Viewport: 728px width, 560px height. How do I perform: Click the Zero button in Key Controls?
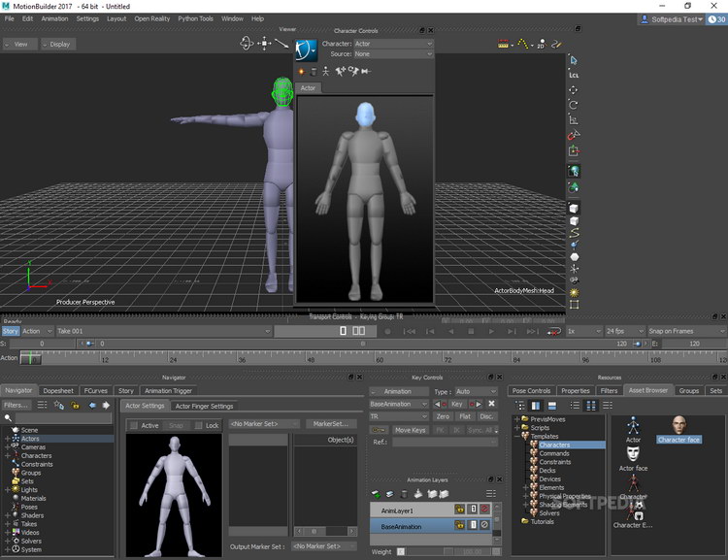point(443,416)
